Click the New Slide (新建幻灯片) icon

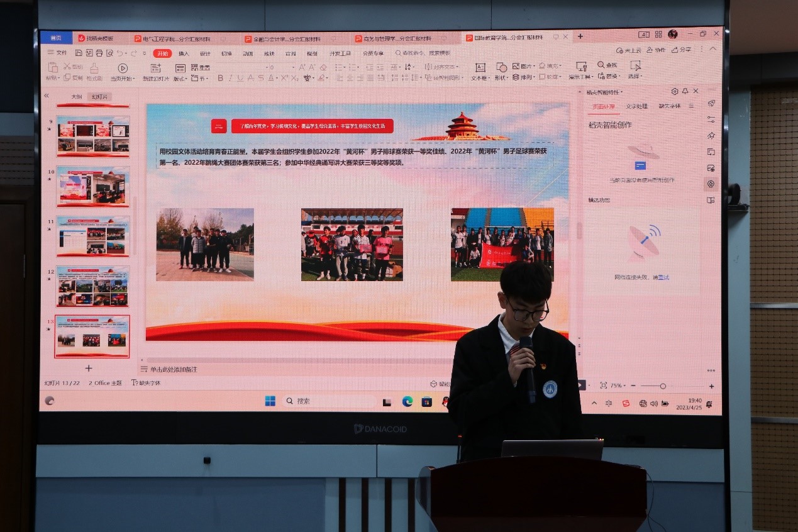(155, 69)
